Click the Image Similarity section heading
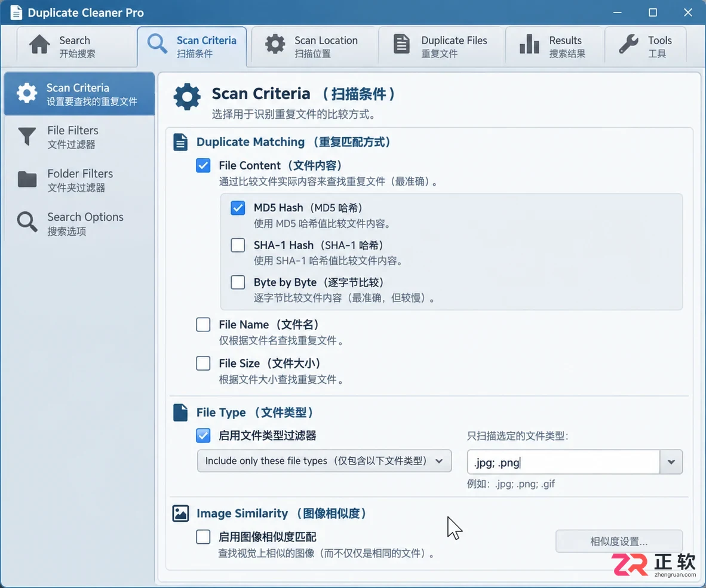The width and height of the screenshot is (706, 588). pyautogui.click(x=281, y=513)
